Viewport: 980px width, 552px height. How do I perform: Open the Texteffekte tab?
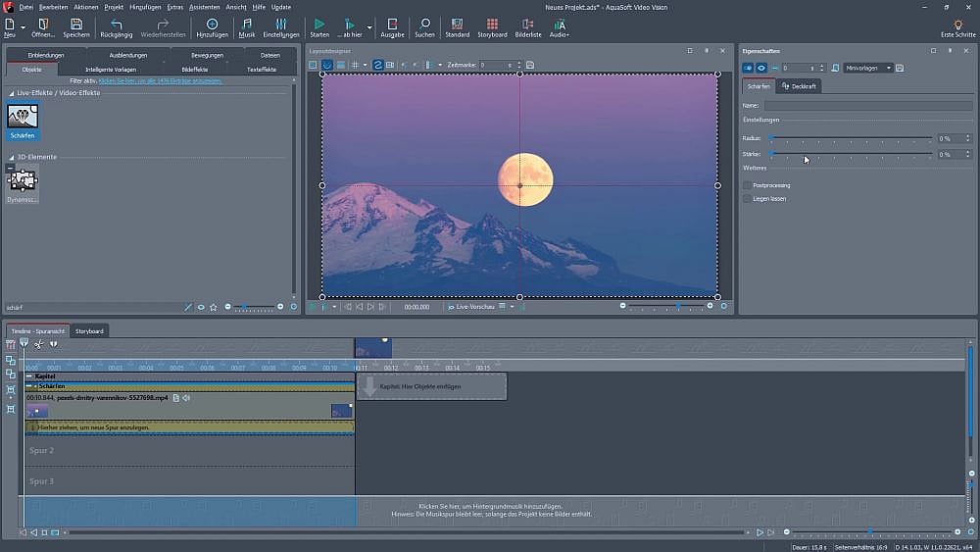coord(261,70)
